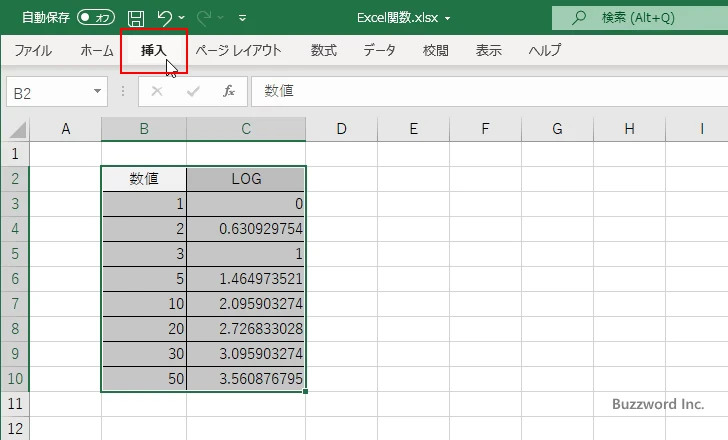Click cell with value 3.095903274

pos(246,354)
